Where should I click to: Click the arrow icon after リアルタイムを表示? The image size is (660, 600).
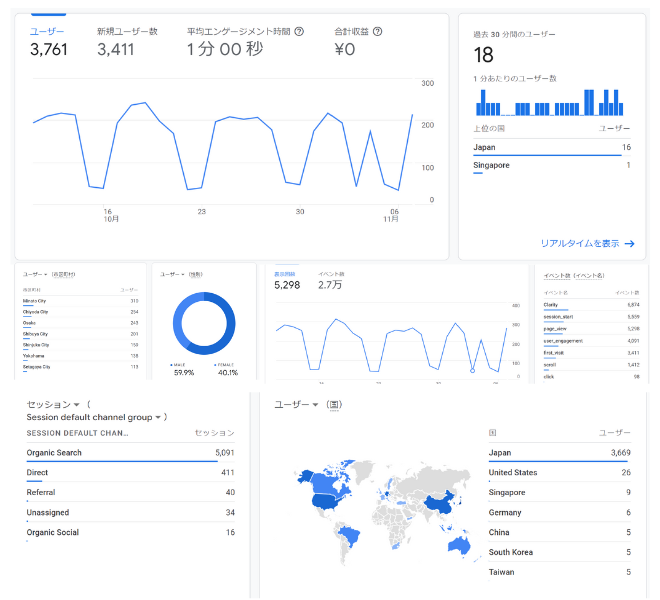[x=629, y=243]
